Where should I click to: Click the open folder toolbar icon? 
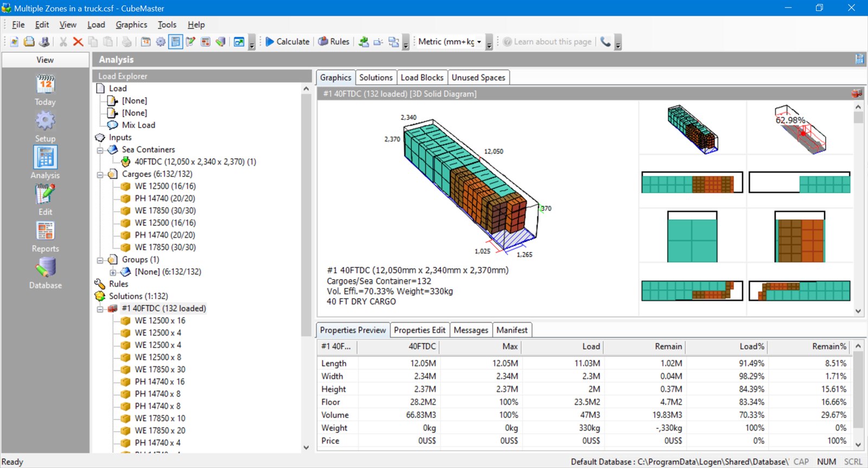click(x=29, y=42)
